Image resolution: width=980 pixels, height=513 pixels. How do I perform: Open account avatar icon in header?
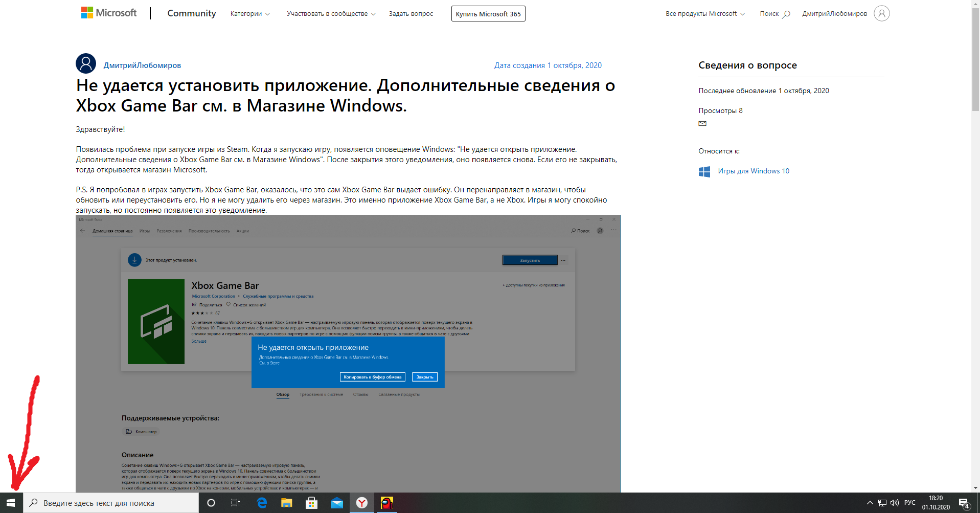882,13
